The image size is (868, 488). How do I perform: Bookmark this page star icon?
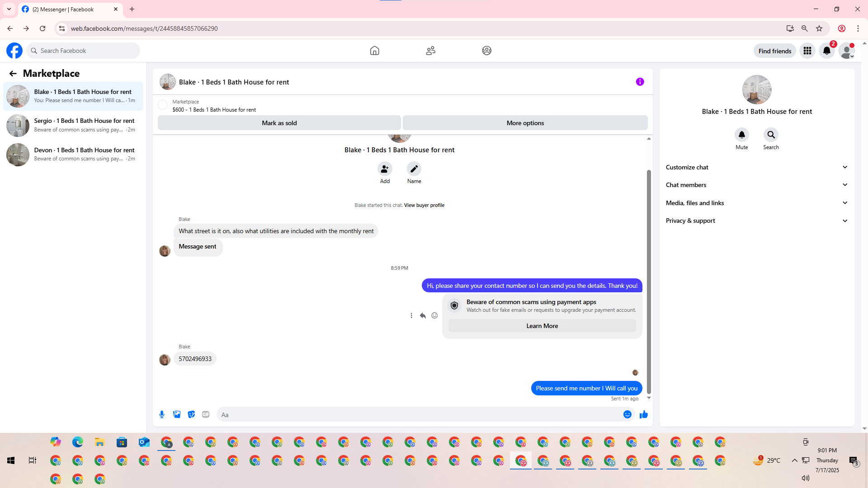click(x=819, y=28)
